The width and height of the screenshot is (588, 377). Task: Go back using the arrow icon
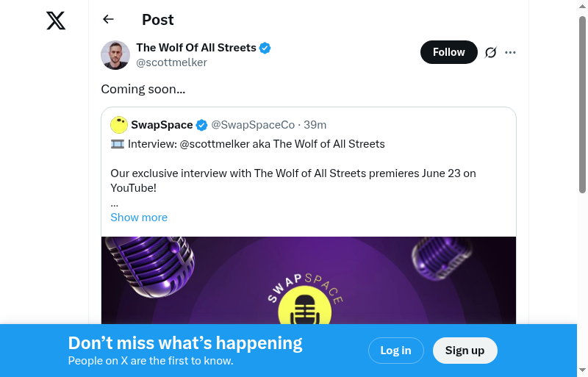tap(109, 20)
